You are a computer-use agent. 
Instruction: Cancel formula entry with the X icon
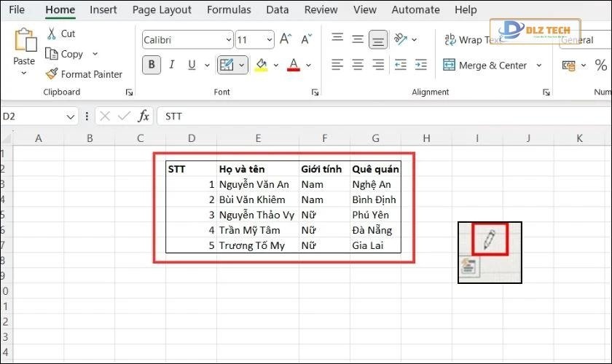click(105, 116)
